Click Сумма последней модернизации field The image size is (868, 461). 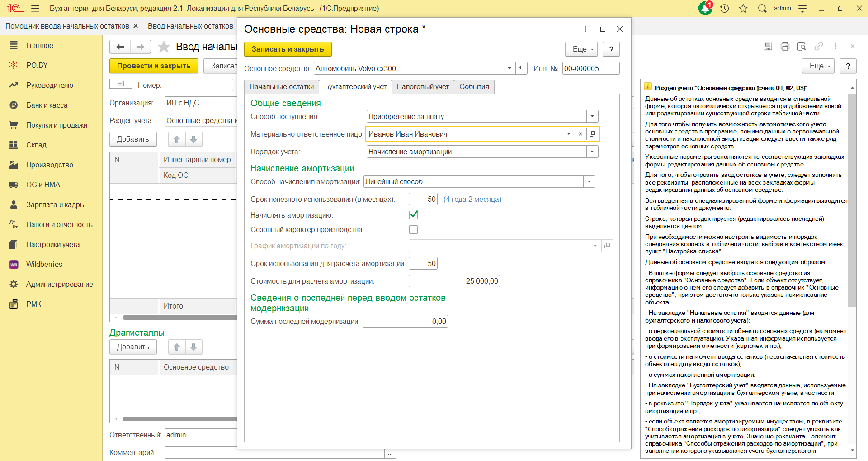(x=405, y=321)
